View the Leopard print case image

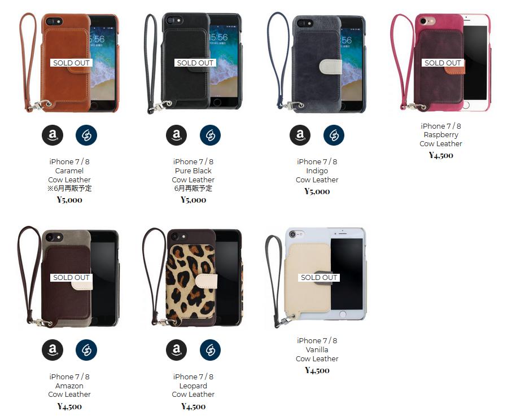coord(193,277)
